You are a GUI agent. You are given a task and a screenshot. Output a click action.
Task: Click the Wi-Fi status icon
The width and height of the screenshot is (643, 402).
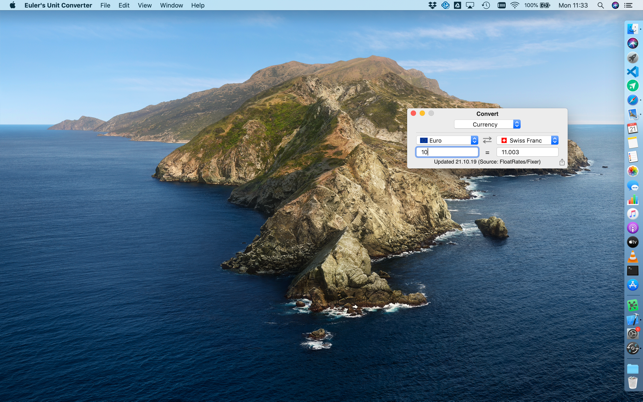[514, 6]
